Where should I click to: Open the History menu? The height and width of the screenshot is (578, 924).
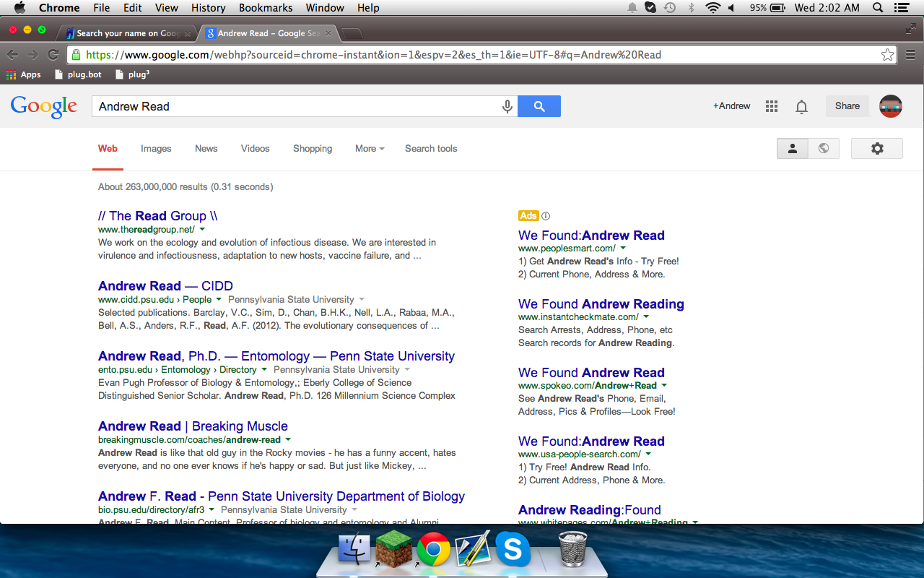[x=209, y=8]
